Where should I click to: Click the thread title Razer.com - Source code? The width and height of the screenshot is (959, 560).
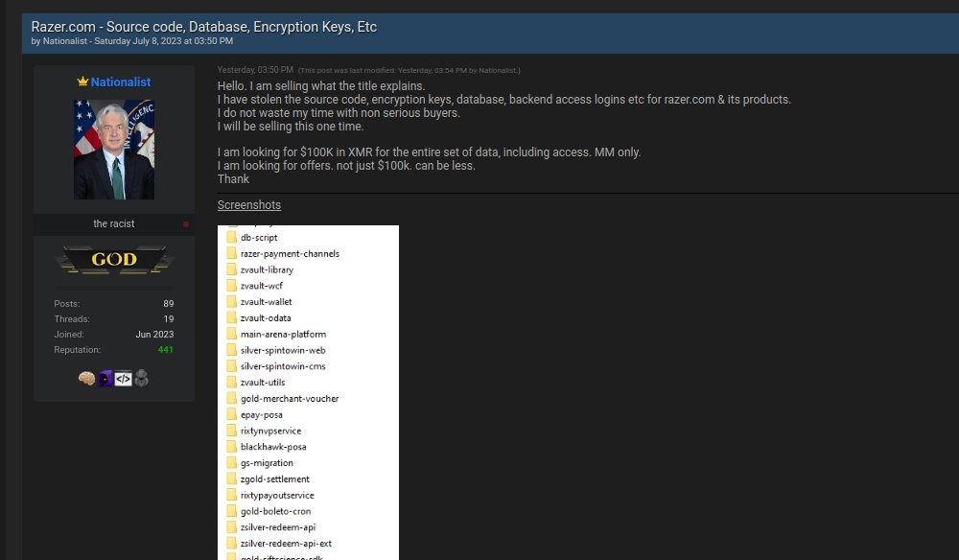(203, 27)
